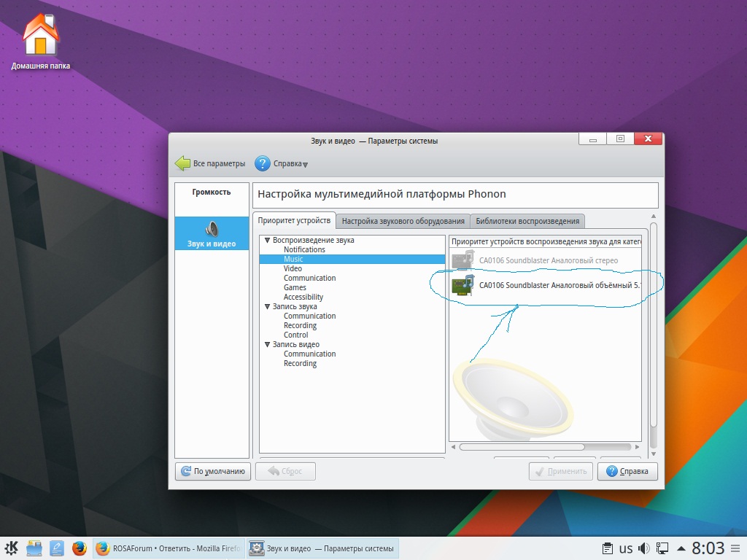Switch to ROSAForum Firefox window task

(169, 548)
